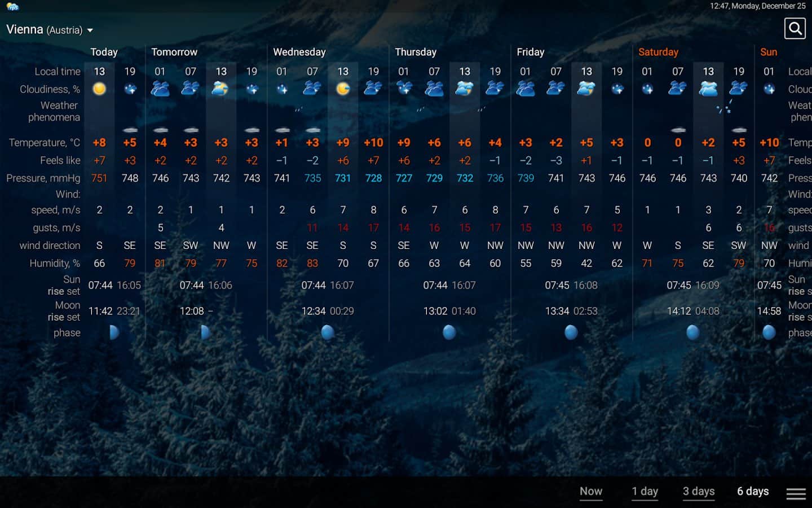Open the Vienna (Austria) city selector

click(45, 29)
